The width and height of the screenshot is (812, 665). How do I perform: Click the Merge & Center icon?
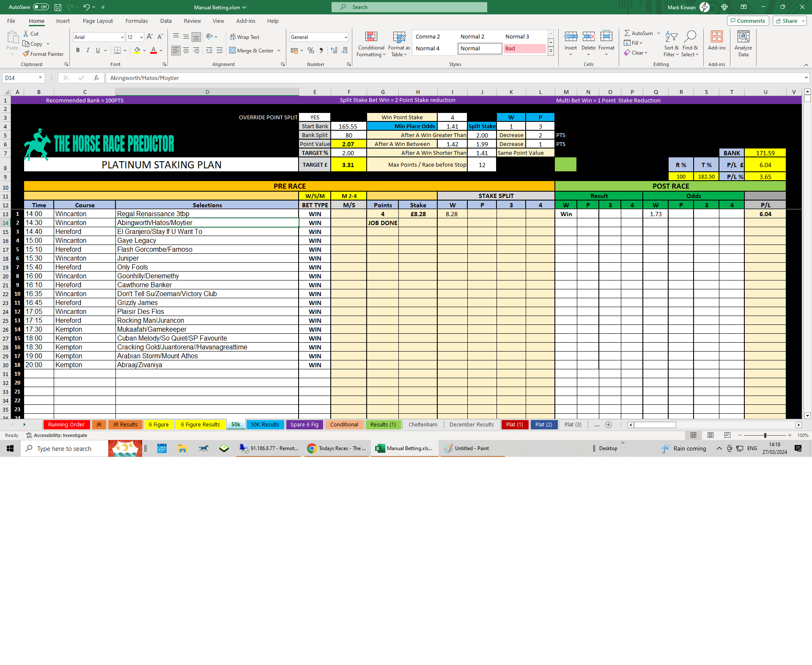(x=233, y=50)
